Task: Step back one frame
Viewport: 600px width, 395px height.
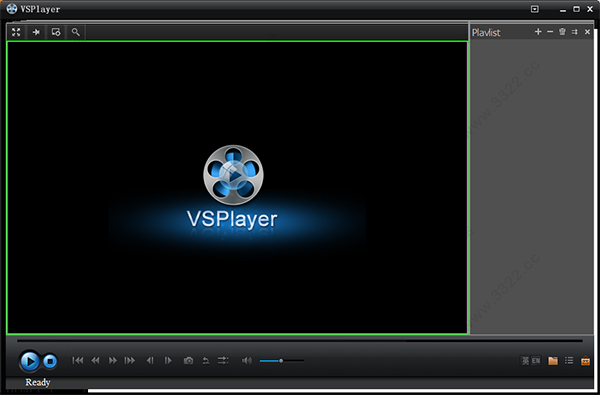Action: (150, 361)
